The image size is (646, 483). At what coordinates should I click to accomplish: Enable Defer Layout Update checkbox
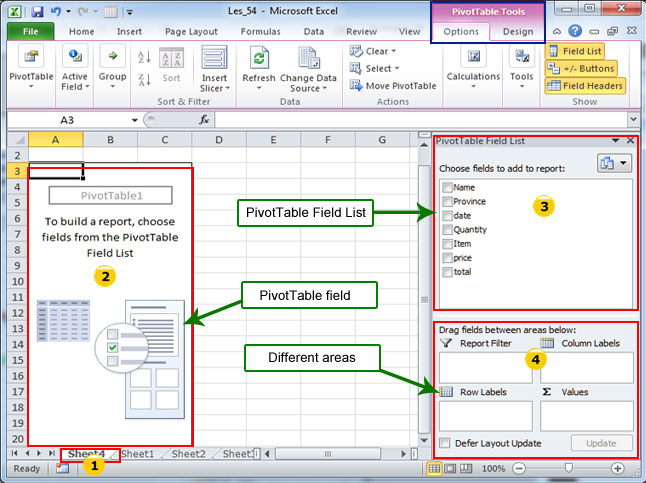(445, 443)
